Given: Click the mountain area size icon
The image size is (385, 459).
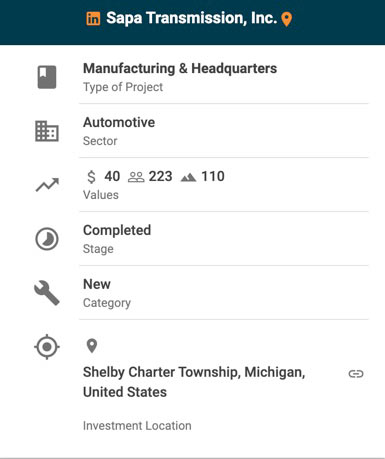Looking at the screenshot, I should tap(188, 177).
